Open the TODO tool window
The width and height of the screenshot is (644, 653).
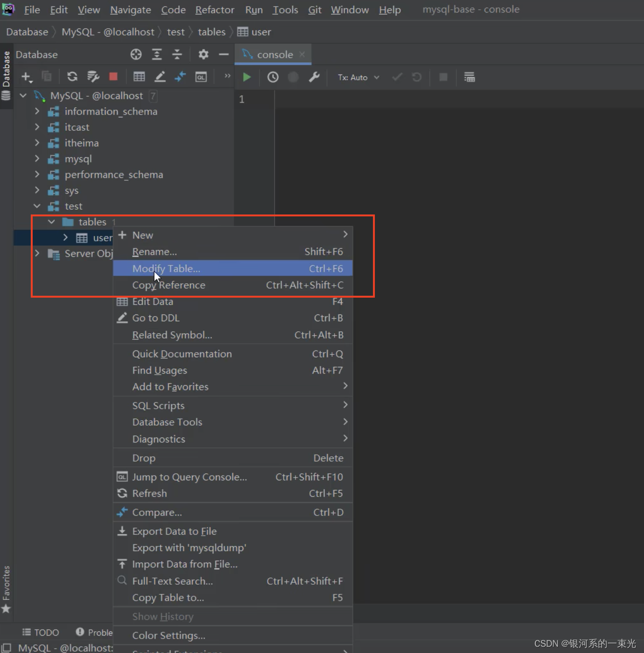pyautogui.click(x=41, y=632)
